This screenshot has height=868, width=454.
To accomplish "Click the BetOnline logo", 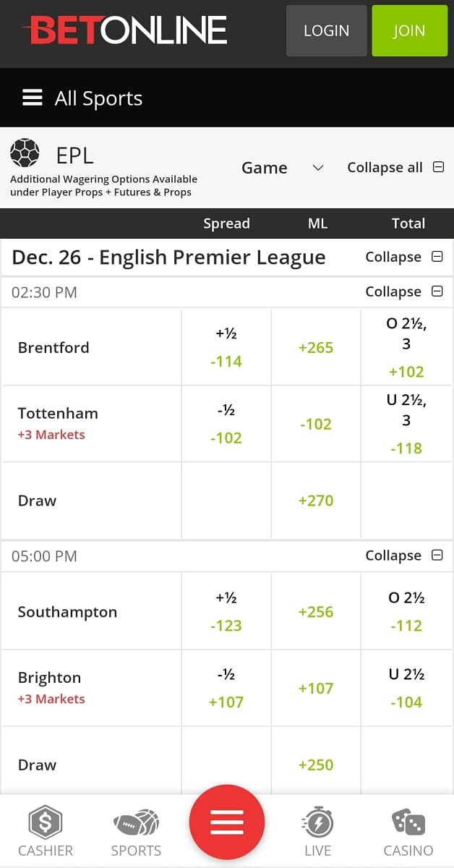I will point(124,30).
